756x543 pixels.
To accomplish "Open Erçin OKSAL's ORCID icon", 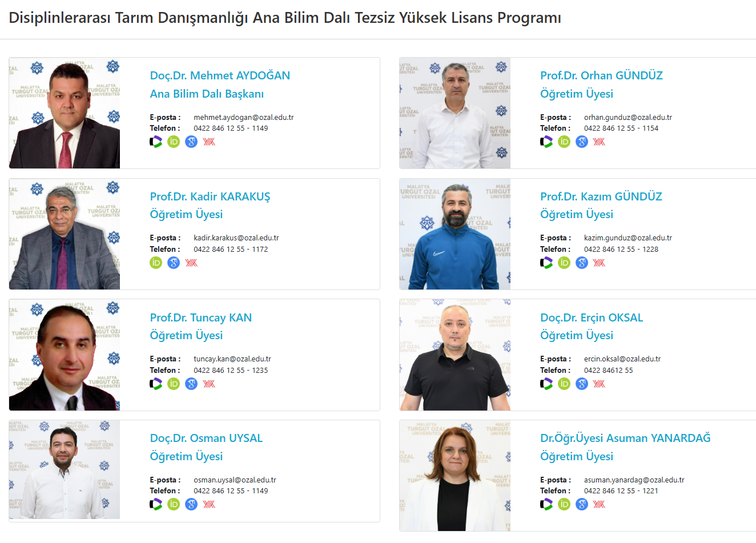I will (x=564, y=384).
